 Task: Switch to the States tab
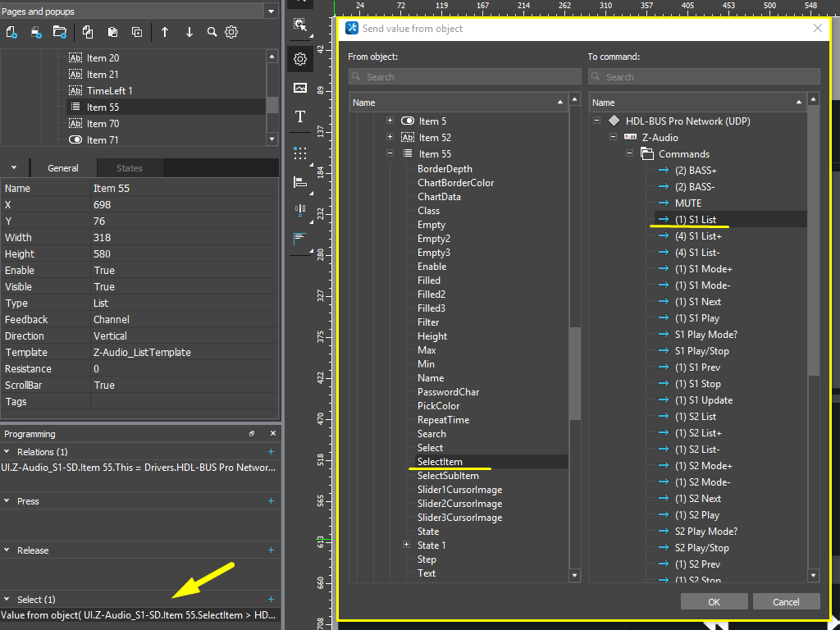(129, 168)
